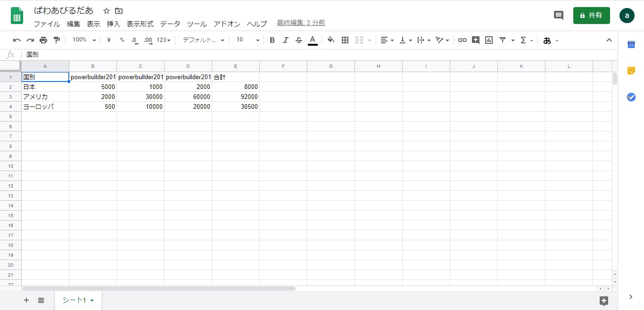The width and height of the screenshot is (644, 310).
Task: Open the 表示形式 menu
Action: coord(140,24)
